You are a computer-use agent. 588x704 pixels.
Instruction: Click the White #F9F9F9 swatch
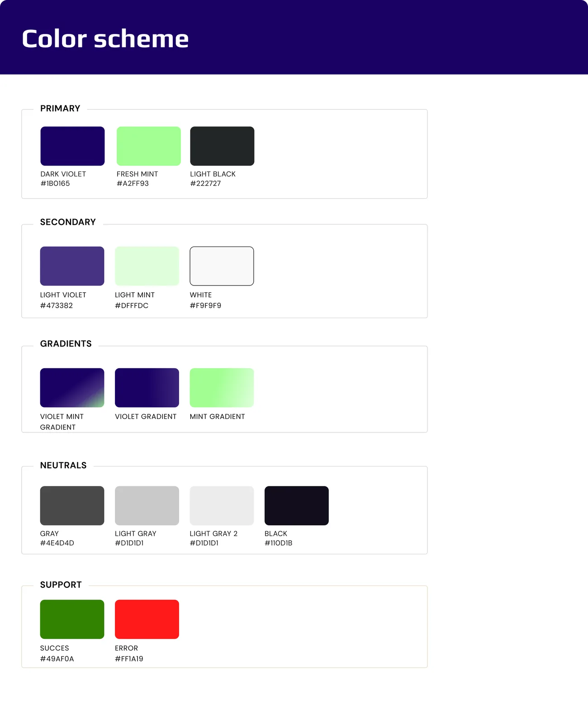[x=222, y=266]
